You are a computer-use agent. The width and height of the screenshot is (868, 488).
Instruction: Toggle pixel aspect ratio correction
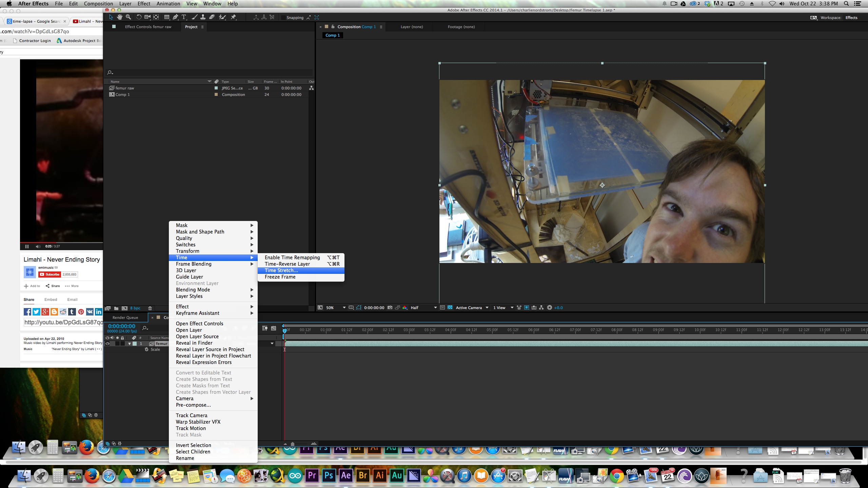click(x=519, y=308)
